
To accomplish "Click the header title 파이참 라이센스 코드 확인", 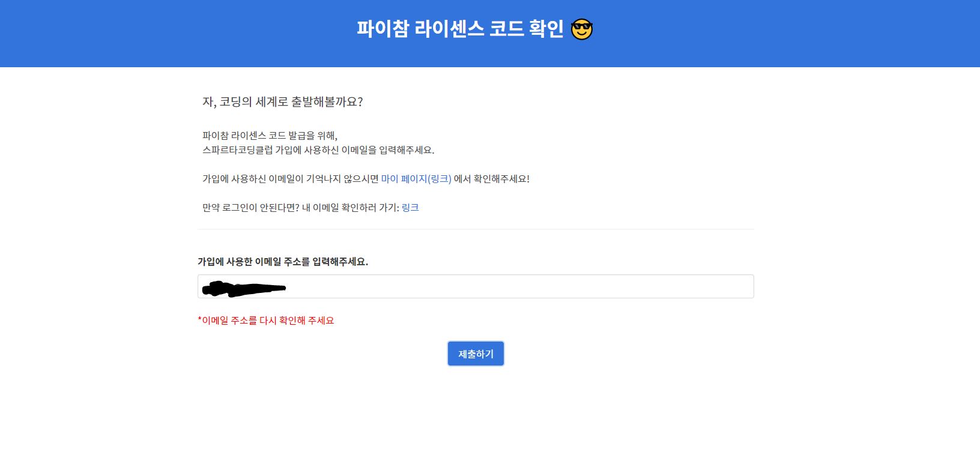I will [x=461, y=29].
